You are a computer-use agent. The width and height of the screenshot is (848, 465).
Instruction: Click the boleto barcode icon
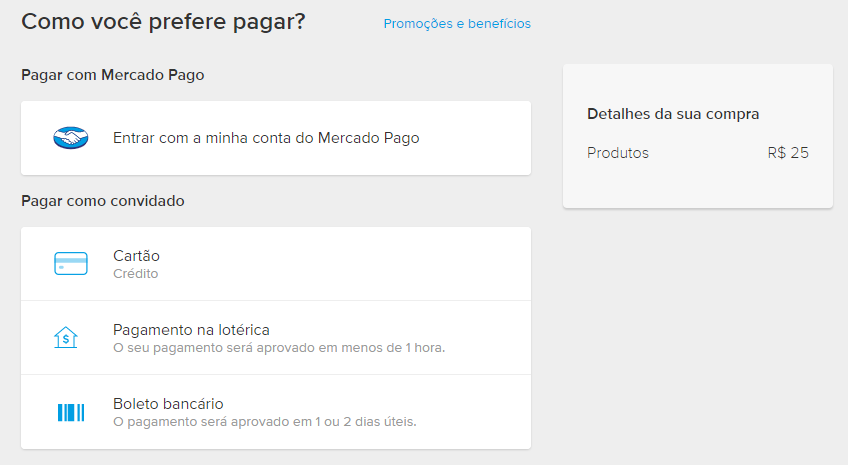(x=71, y=412)
